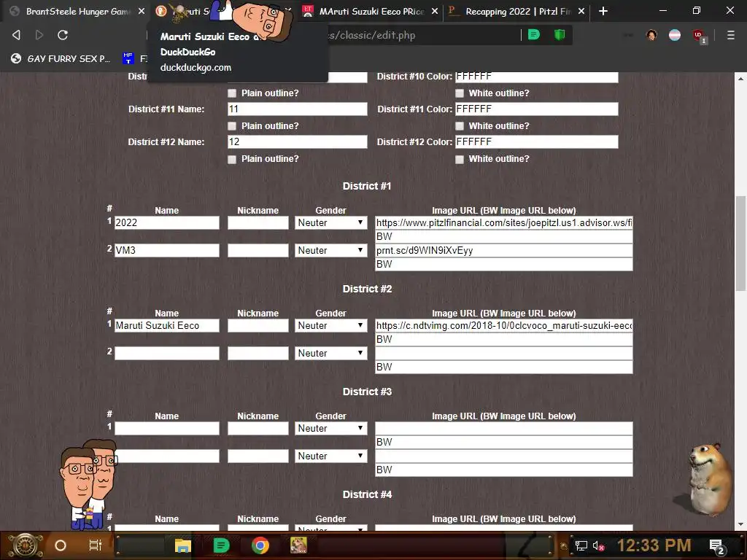Close the Recapping 2022 Pitzl tab
This screenshot has width=747, height=560.
[581, 11]
